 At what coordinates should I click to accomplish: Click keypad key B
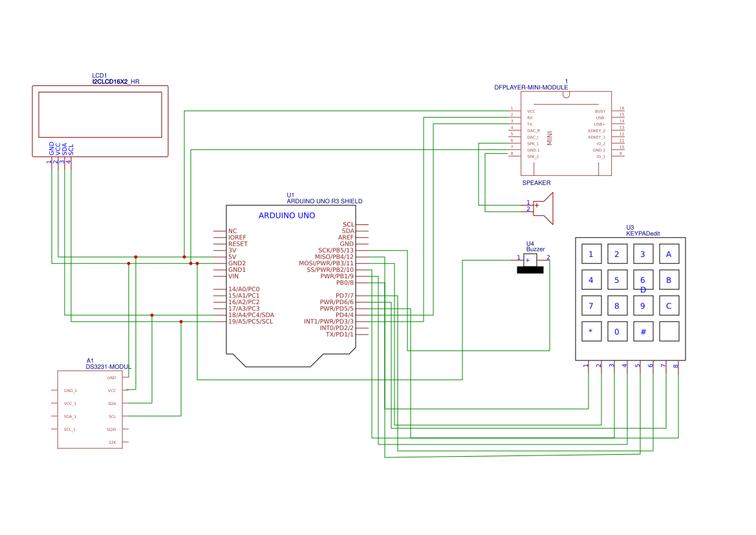tap(669, 280)
